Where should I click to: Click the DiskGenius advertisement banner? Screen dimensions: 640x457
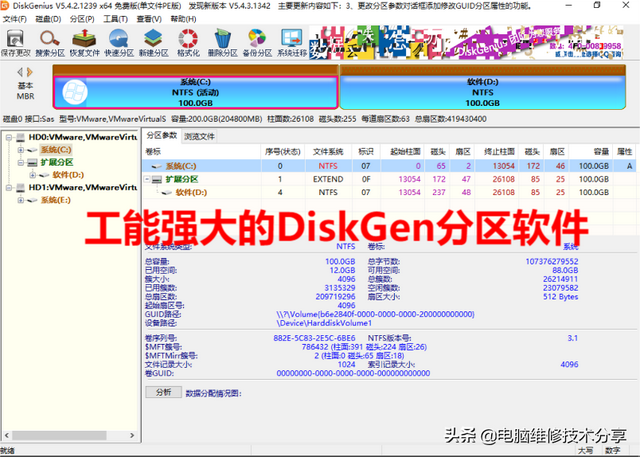(466, 43)
